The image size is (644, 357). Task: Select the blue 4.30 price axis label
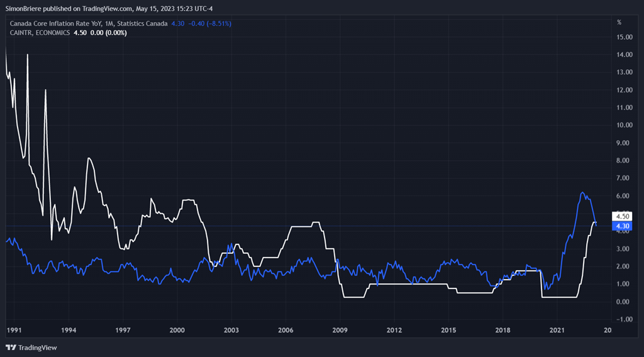[621, 226]
